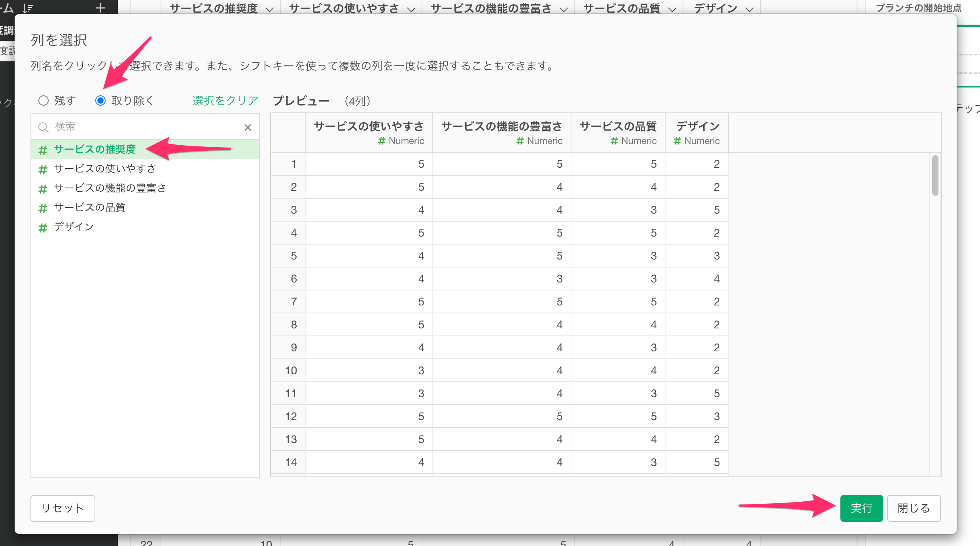This screenshot has height=546, width=980.
Task: Click the green 実行 button
Action: 861,508
